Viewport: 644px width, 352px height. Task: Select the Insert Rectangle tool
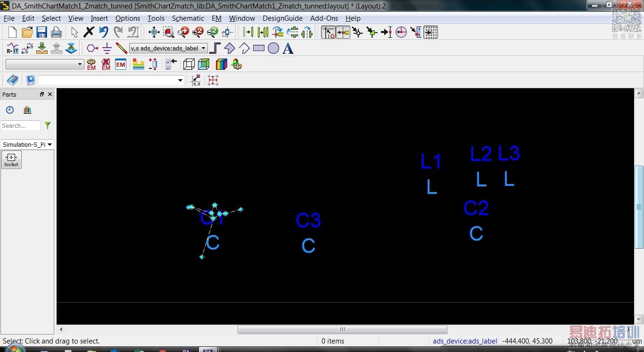tap(259, 49)
